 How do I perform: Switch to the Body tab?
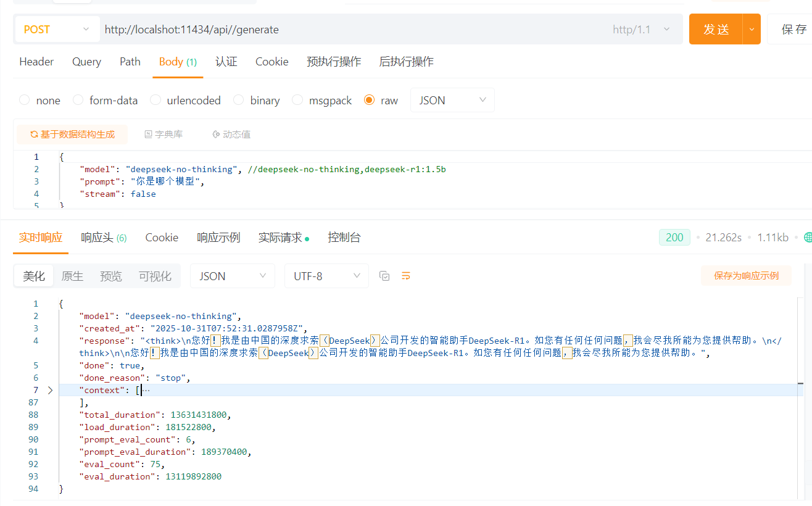click(x=178, y=62)
